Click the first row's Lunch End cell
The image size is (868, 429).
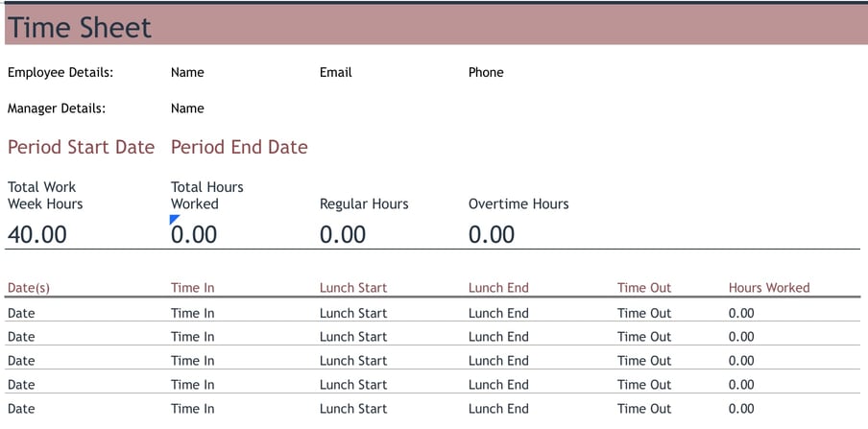tap(498, 313)
